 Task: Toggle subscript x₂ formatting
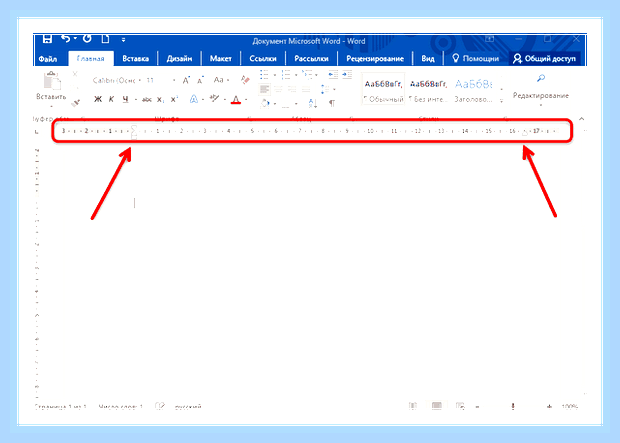click(x=160, y=100)
